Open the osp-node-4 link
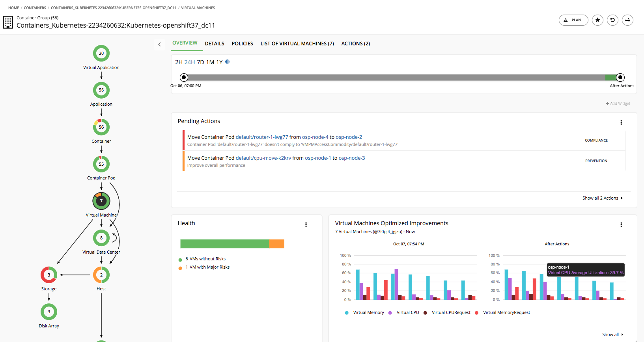The width and height of the screenshot is (644, 342). (315, 137)
